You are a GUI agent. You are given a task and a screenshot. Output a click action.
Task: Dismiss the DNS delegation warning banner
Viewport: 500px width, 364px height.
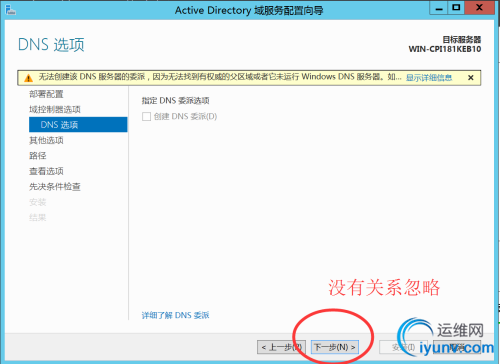471,78
